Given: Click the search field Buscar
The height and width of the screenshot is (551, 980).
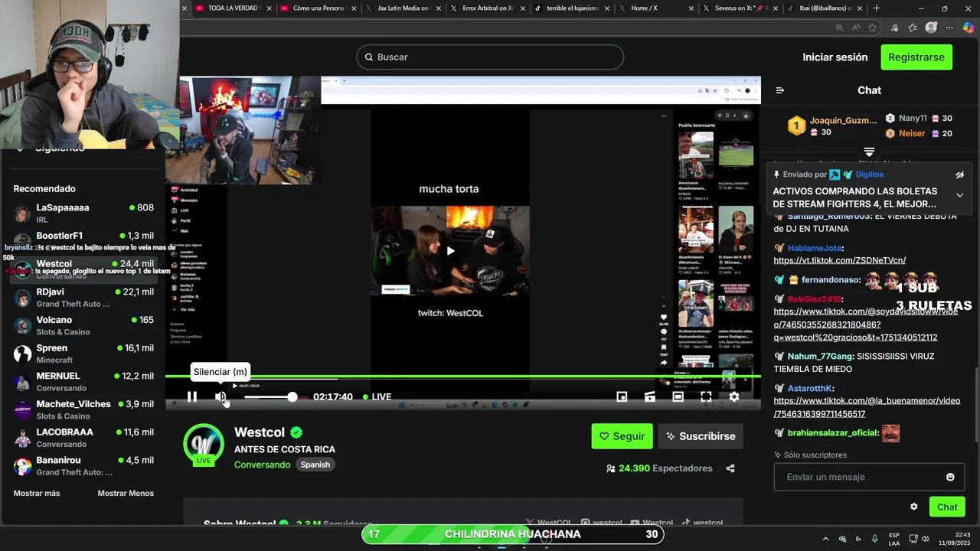Looking at the screenshot, I should click(x=490, y=57).
